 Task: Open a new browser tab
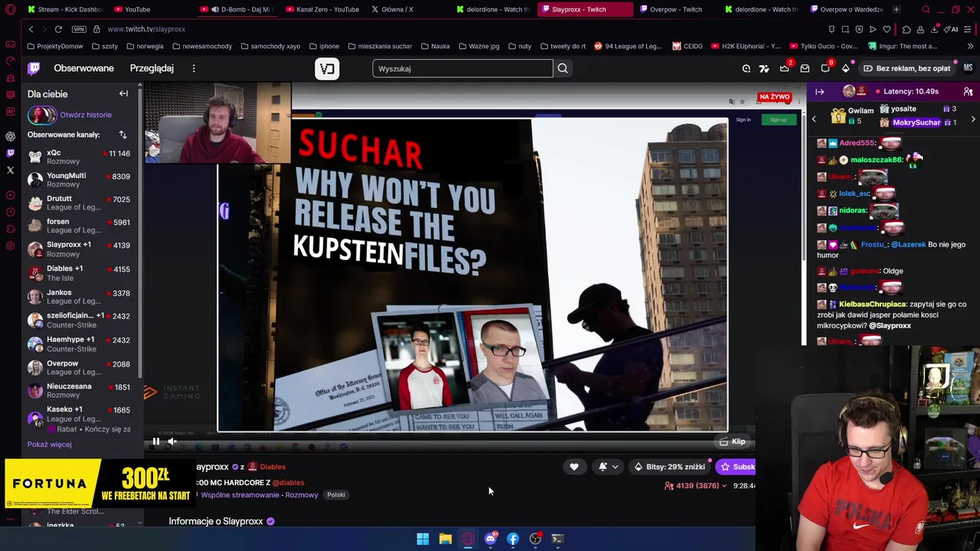[x=897, y=9]
